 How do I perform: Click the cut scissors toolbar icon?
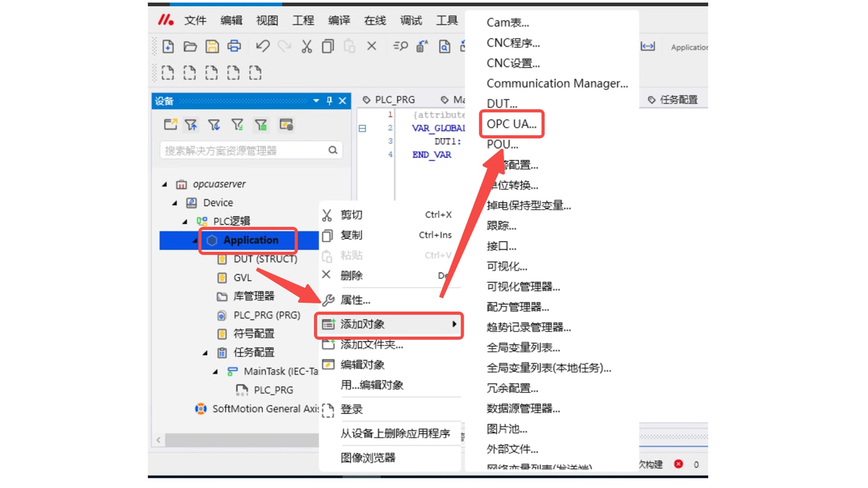[x=307, y=47]
